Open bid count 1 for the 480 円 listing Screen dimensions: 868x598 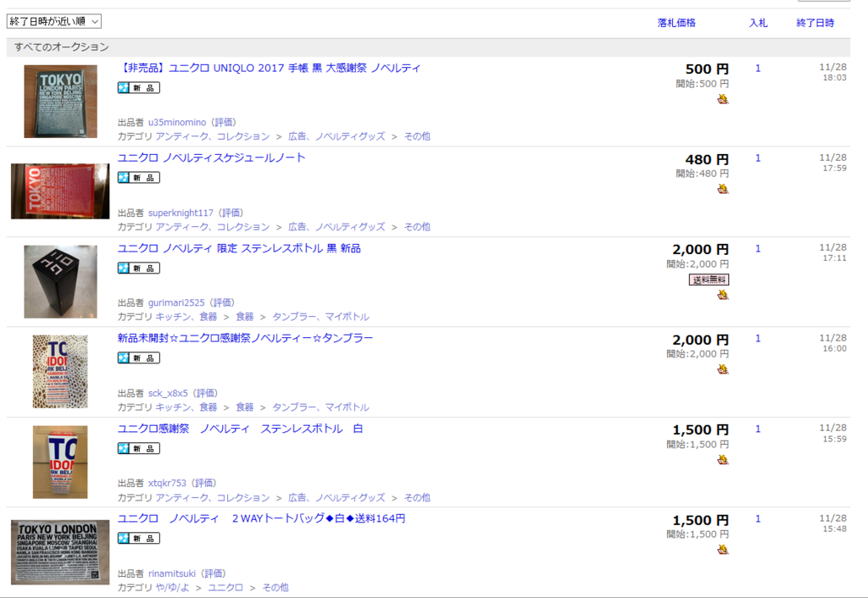click(x=758, y=158)
